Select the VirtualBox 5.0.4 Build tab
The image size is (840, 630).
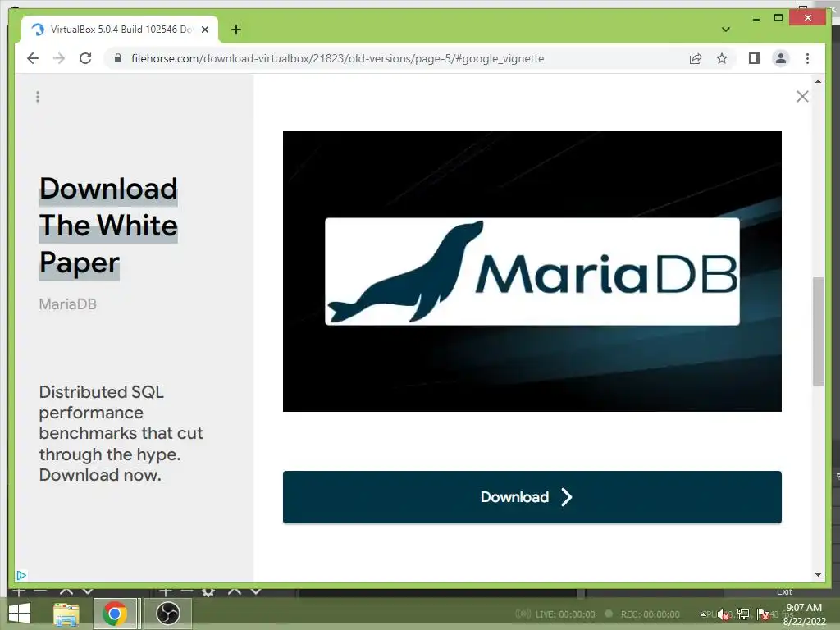click(120, 30)
